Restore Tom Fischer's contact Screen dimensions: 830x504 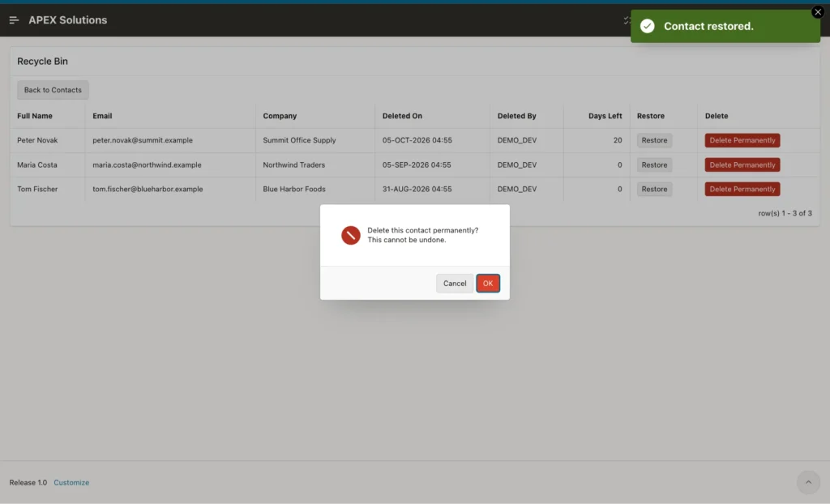(654, 189)
